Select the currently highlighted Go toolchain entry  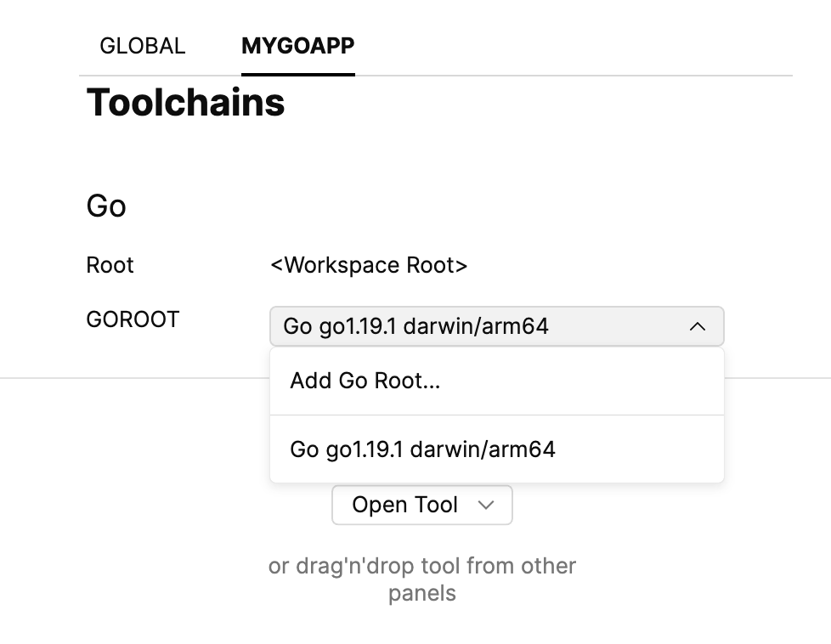tap(421, 449)
